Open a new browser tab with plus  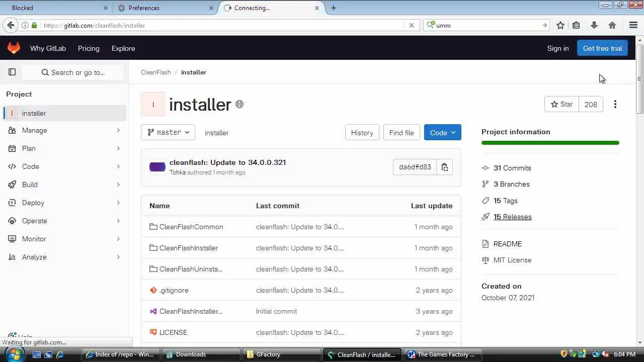pos(334,8)
